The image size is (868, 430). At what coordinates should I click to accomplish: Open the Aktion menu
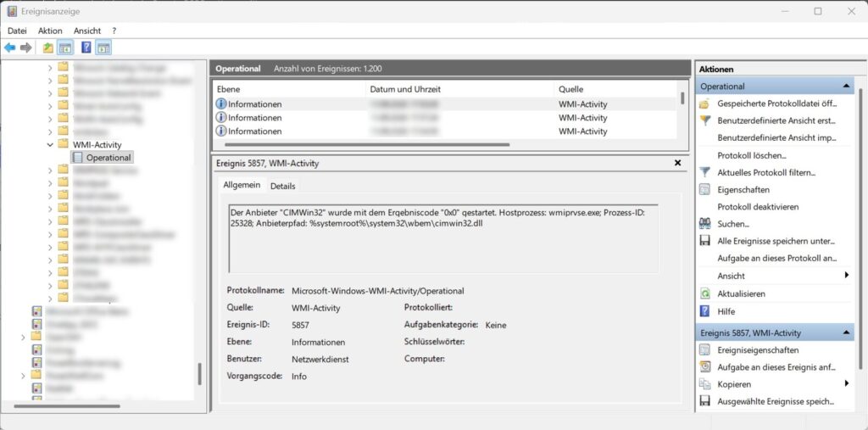50,31
